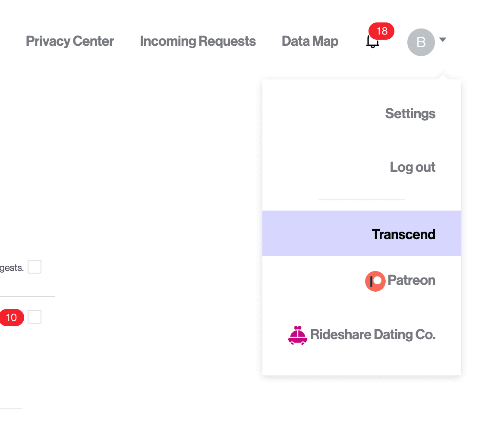This screenshot has width=504, height=428.
Task: Select the Rideshare Dating Co. text entry
Action: pyautogui.click(x=373, y=334)
